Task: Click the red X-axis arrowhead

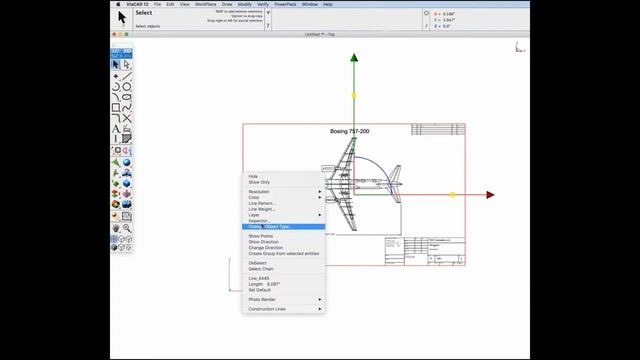Action: click(x=490, y=195)
